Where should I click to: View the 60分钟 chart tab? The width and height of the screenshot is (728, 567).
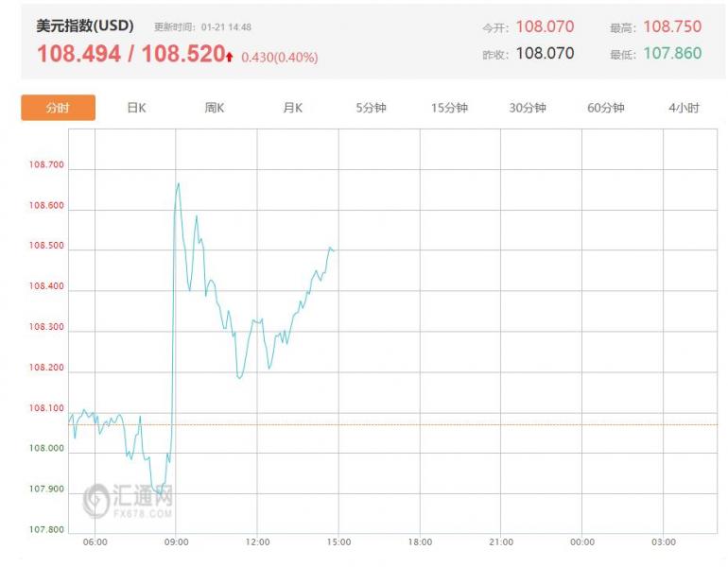click(605, 108)
